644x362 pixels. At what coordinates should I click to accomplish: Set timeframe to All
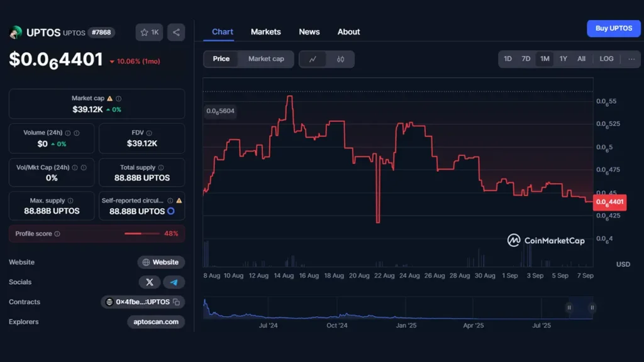click(581, 59)
